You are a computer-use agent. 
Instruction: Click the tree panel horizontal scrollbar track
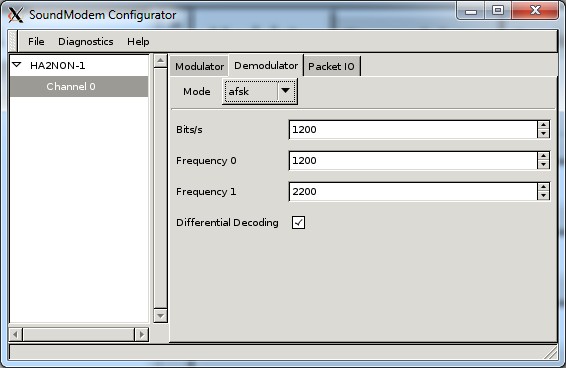coord(79,334)
